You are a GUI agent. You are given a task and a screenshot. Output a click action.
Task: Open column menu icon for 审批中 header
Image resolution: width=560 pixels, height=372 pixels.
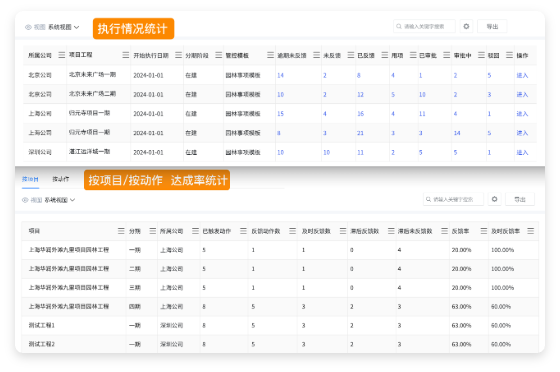481,55
